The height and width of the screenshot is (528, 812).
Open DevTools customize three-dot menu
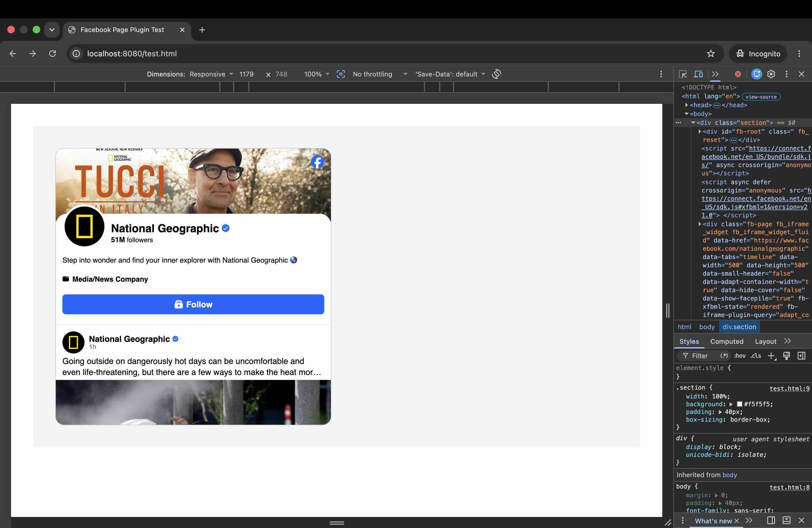point(786,74)
